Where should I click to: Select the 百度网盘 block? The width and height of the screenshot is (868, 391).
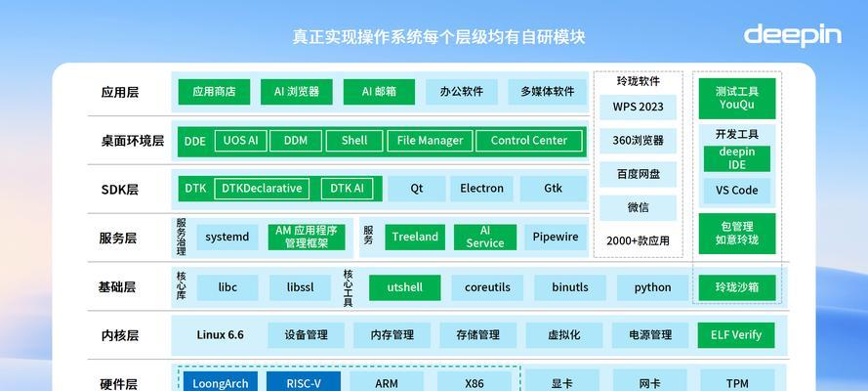pos(639,174)
